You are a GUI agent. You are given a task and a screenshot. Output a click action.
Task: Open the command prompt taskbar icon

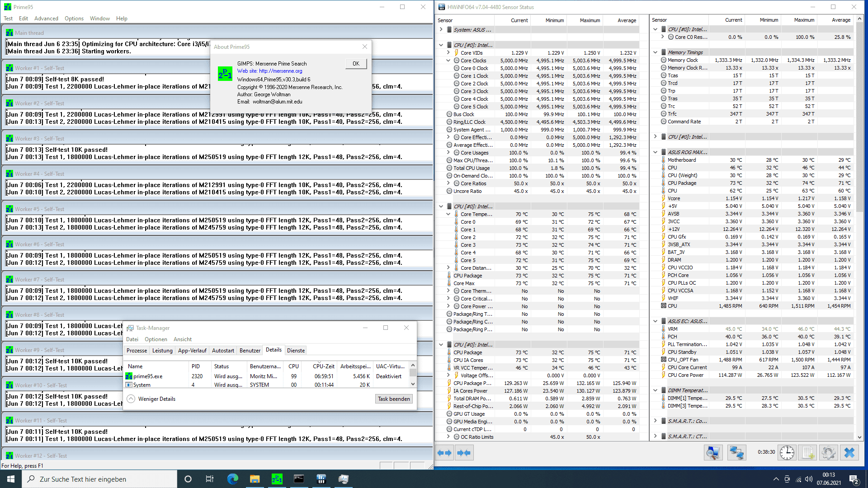(x=299, y=479)
